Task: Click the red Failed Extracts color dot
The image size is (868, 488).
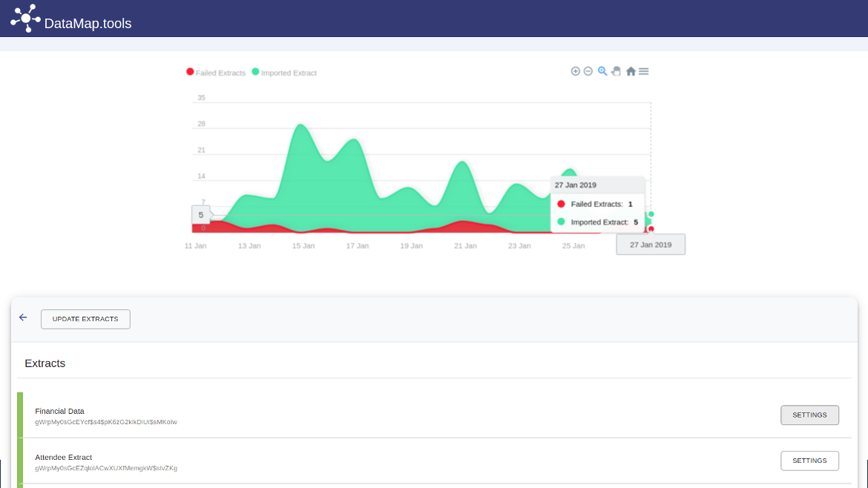Action: click(x=190, y=72)
